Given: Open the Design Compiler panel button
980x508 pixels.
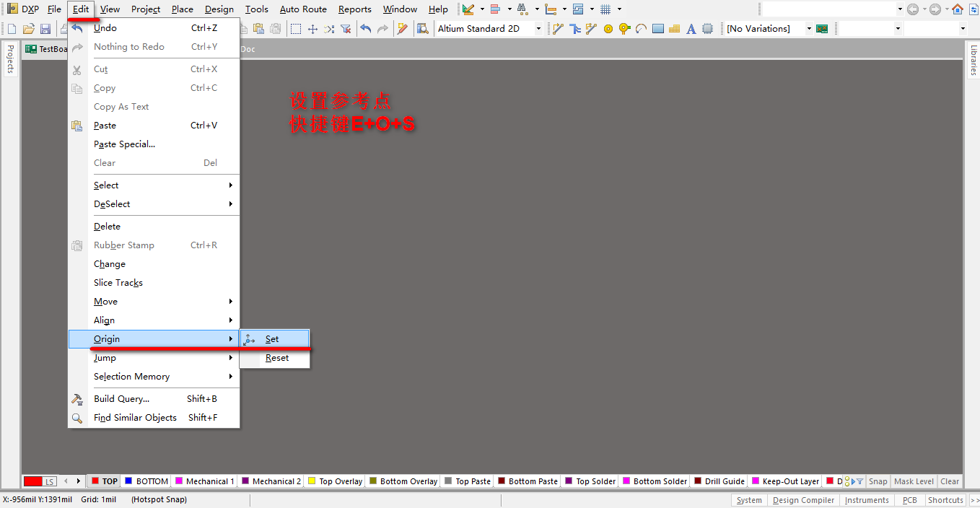Looking at the screenshot, I should (802, 500).
